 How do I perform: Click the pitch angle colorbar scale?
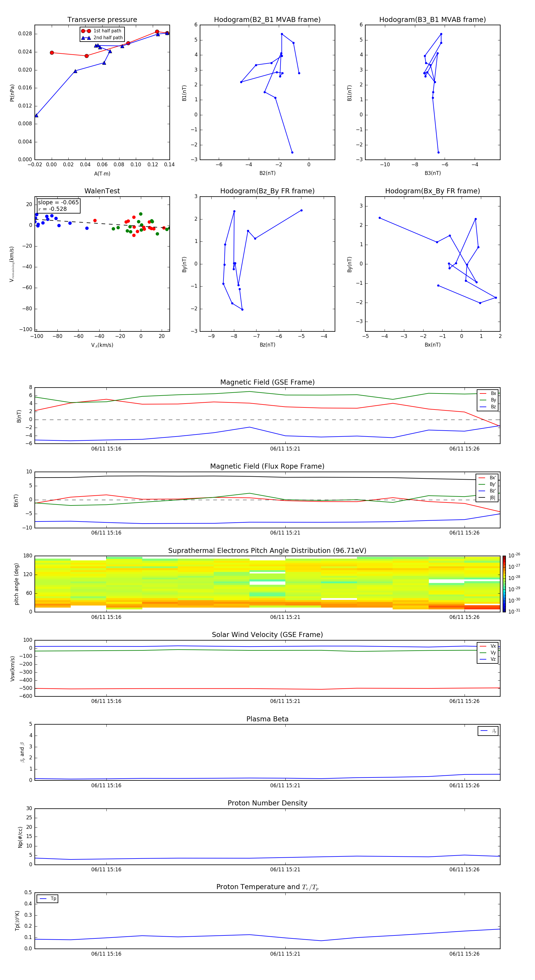point(504,584)
